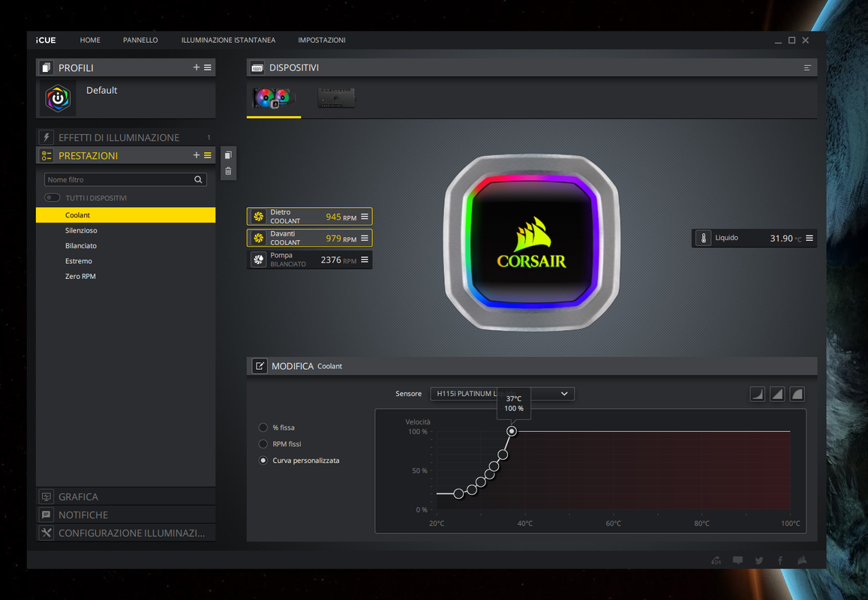Select the % fissa radio button
This screenshot has height=600, width=868.
pos(263,427)
